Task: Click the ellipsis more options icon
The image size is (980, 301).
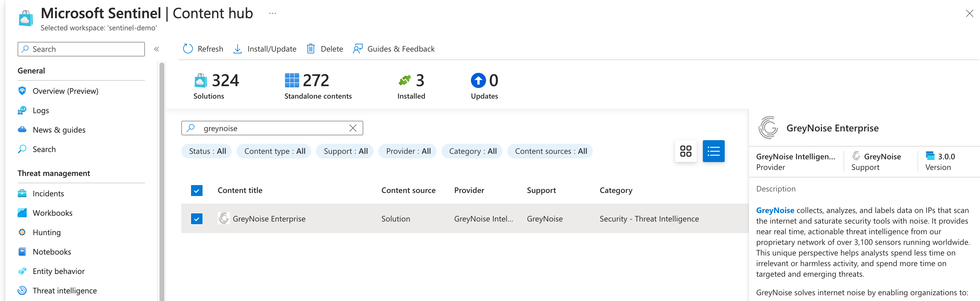Action: [x=272, y=13]
